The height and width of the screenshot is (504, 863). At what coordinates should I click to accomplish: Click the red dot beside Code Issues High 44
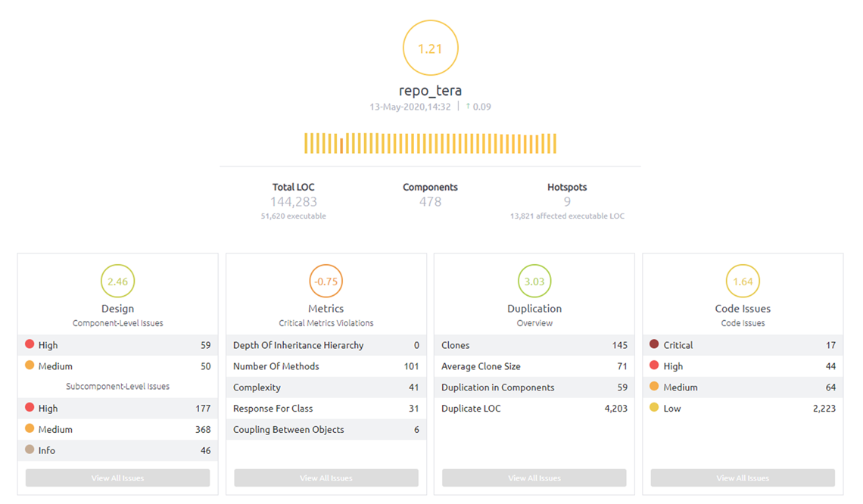[654, 366]
